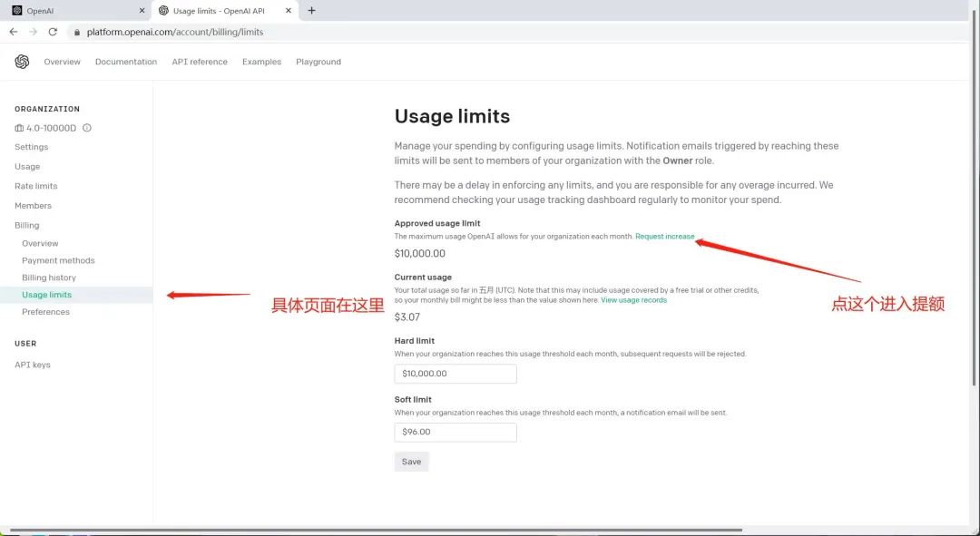Image resolution: width=980 pixels, height=536 pixels.
Task: Click the $10,000.00 approved limit value
Action: coord(420,254)
